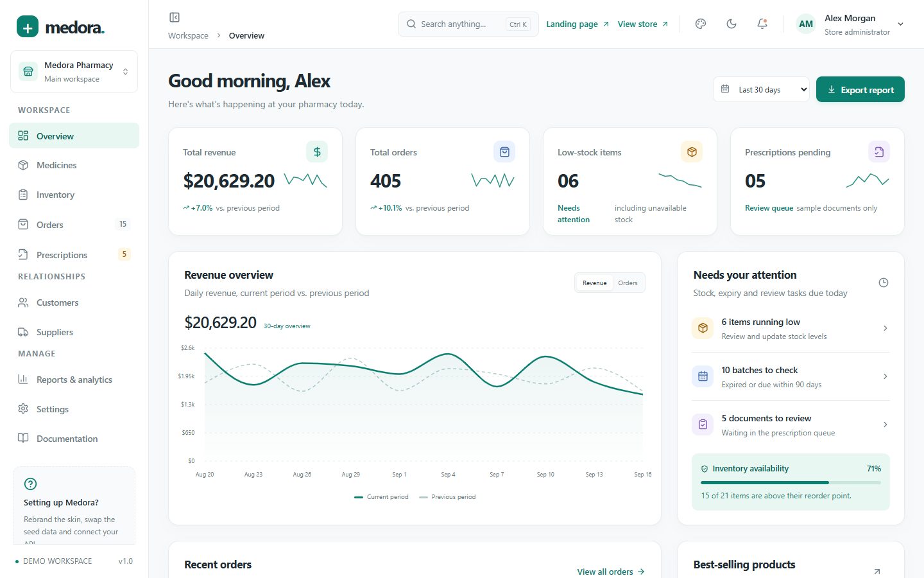Click the Inventory availability progress bar

(791, 482)
